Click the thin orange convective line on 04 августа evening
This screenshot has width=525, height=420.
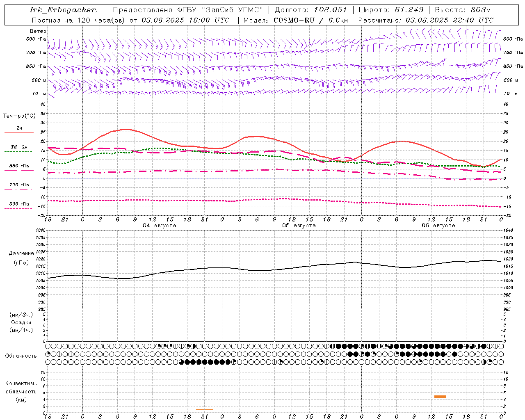[205, 409]
